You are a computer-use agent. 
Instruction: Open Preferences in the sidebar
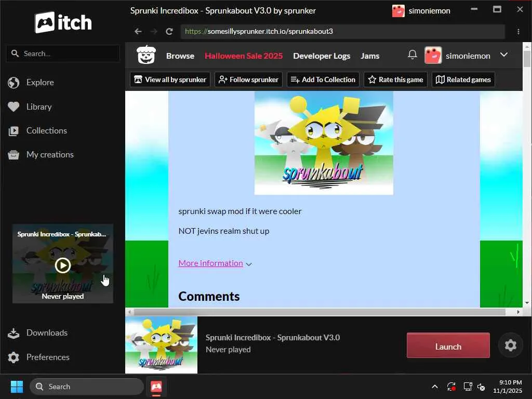48,357
